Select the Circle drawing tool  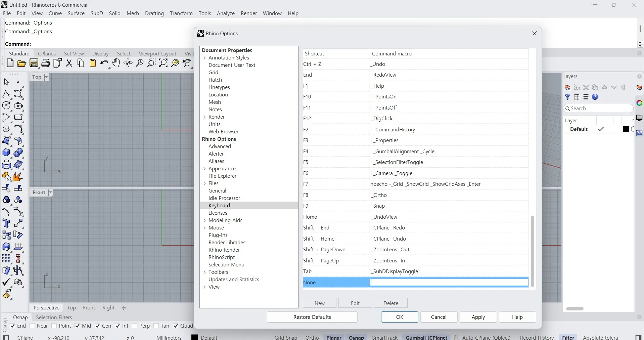(6, 105)
